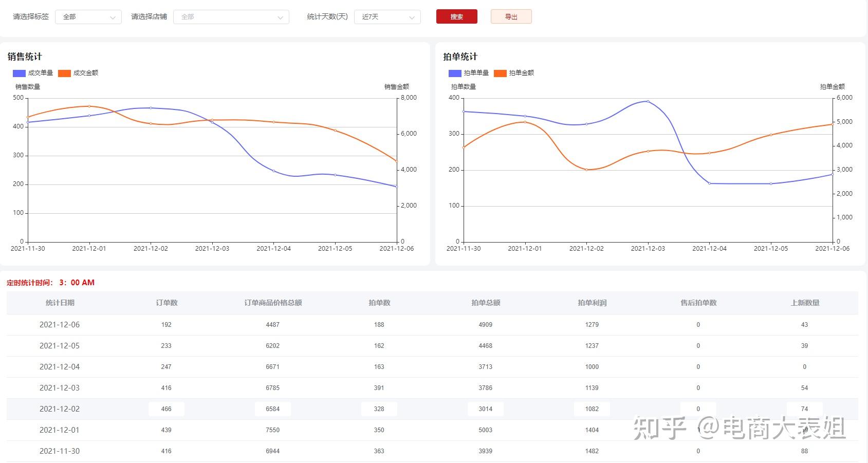Toggle 拍单单量 legend in order chart

tap(469, 73)
